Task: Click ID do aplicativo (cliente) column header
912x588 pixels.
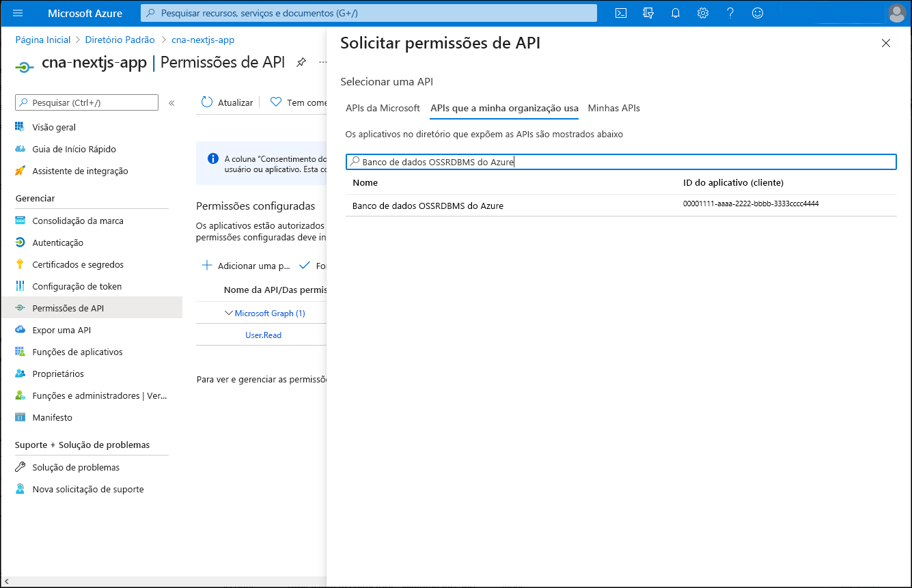Action: coord(733,183)
